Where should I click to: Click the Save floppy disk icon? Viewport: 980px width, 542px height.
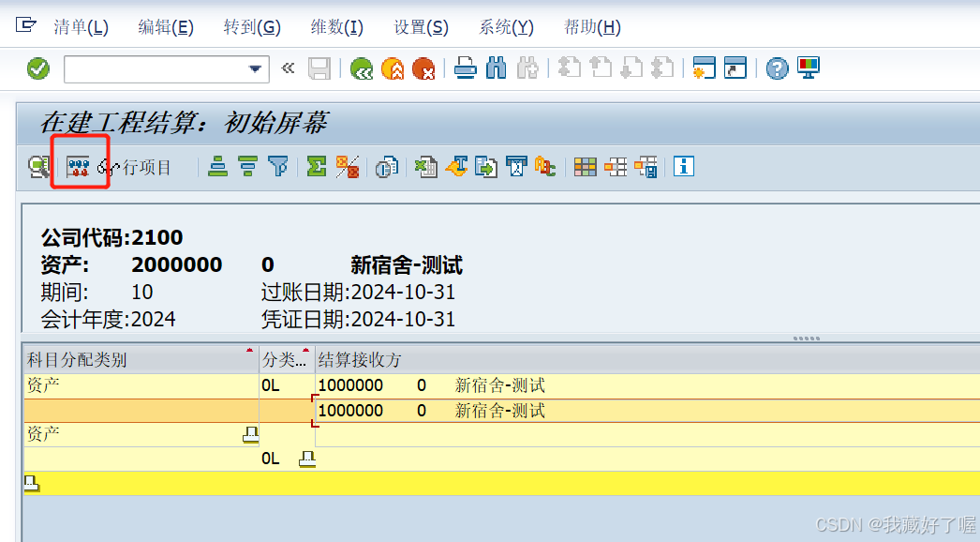click(x=319, y=68)
